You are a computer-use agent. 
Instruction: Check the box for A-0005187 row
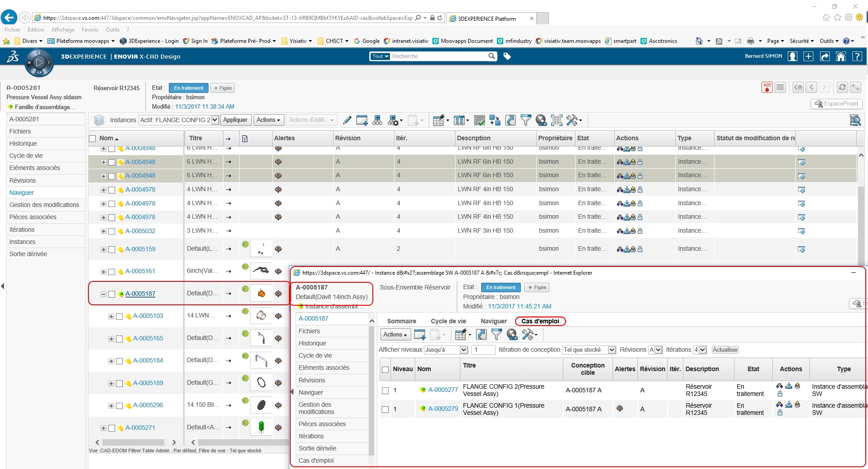112,294
